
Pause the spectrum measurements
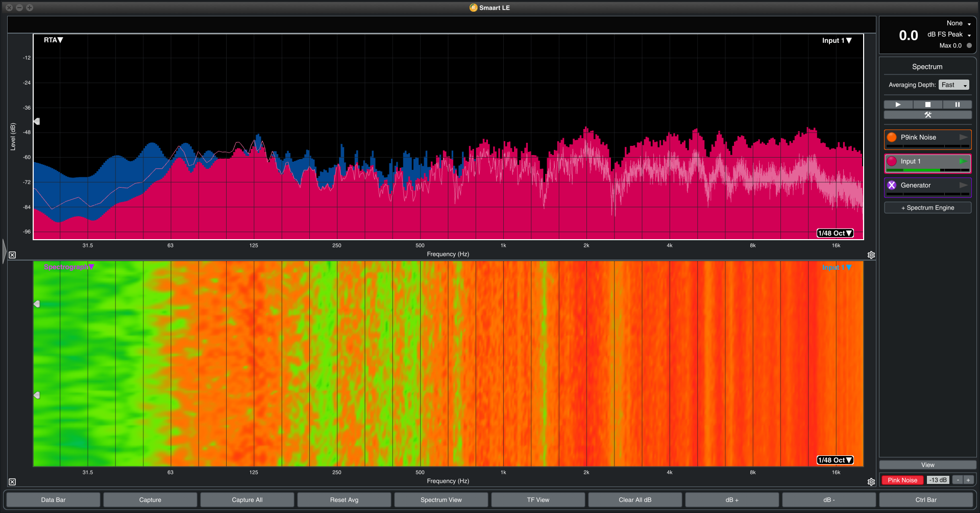(x=957, y=105)
